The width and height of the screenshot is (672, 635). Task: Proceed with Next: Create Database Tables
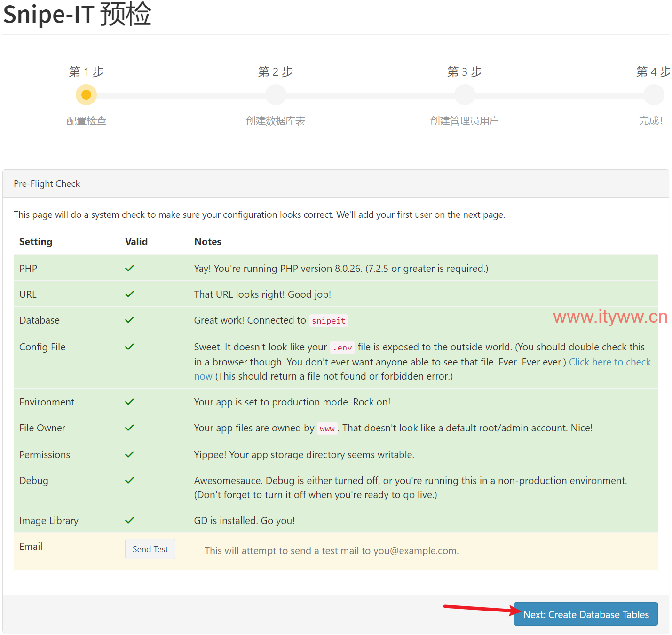tap(585, 614)
